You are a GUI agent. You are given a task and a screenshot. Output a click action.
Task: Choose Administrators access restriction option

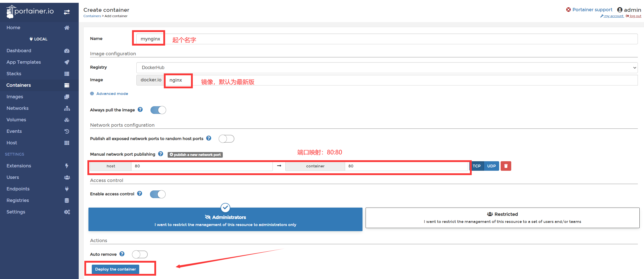coord(225,219)
